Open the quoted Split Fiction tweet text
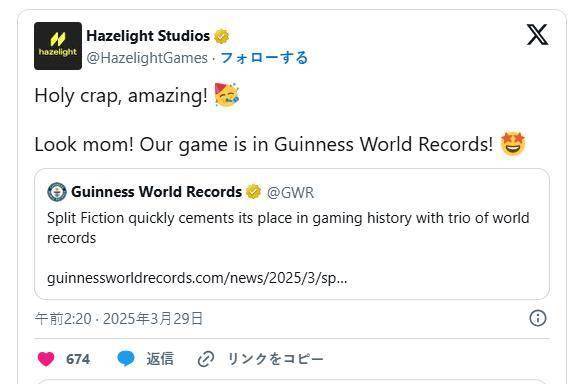This screenshot has height=384, width=574. (288, 228)
